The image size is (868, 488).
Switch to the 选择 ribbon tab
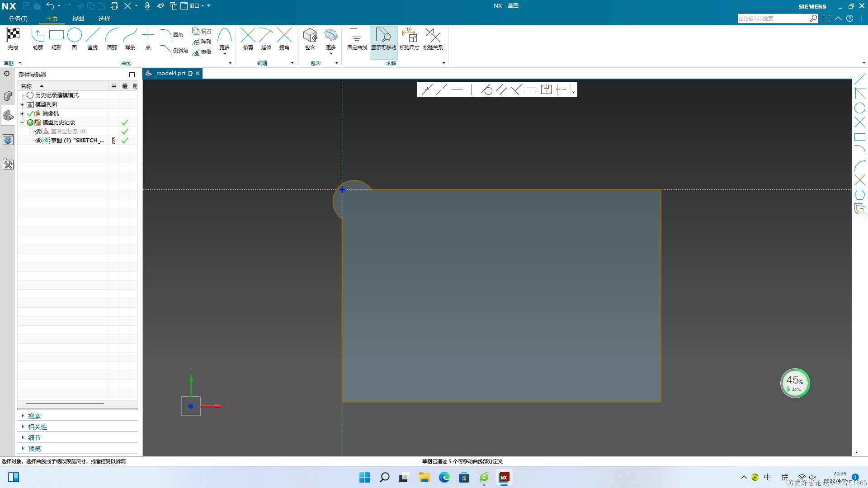[x=104, y=19]
